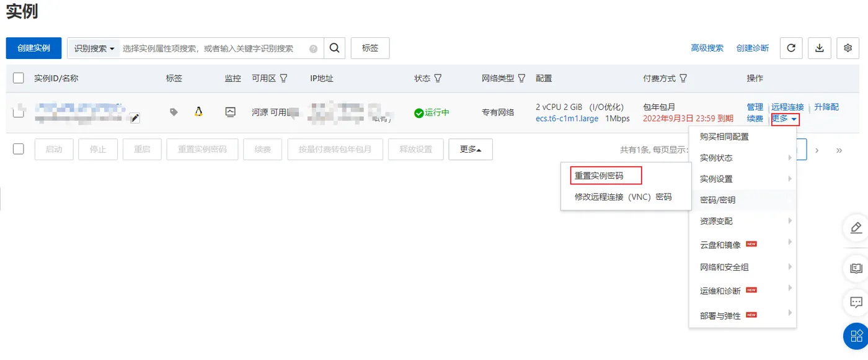Click bottom 重置实例密码 button
Viewport: 868px width, 360px height.
pos(202,150)
